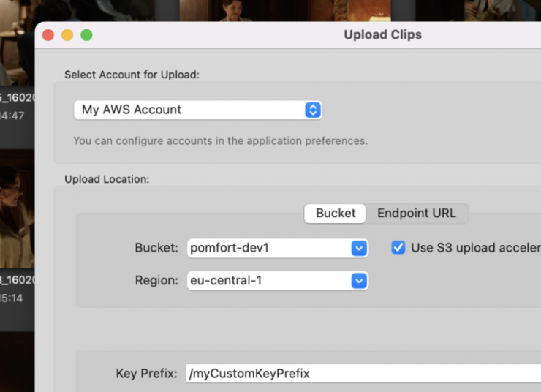
Task: Click the clip duration label ending 5:14
Action: tap(12, 298)
